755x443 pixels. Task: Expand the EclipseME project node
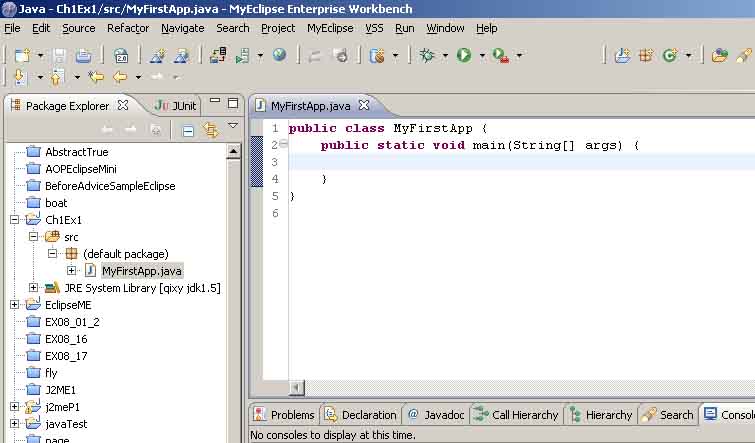(14, 305)
